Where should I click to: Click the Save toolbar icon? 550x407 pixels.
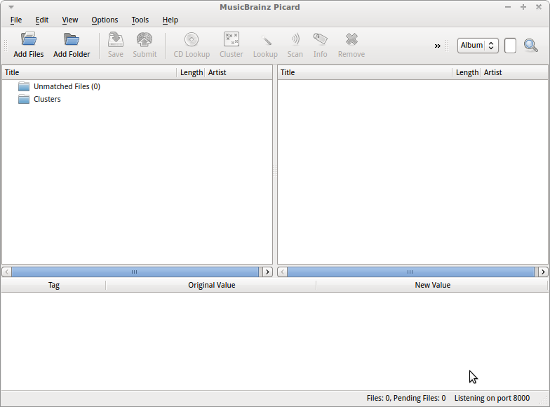(116, 39)
